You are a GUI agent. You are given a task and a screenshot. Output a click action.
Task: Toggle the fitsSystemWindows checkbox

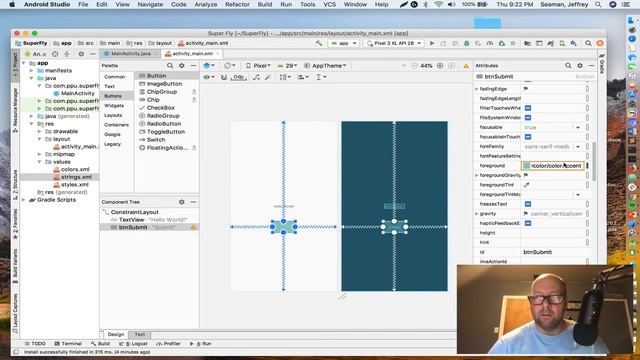click(528, 118)
